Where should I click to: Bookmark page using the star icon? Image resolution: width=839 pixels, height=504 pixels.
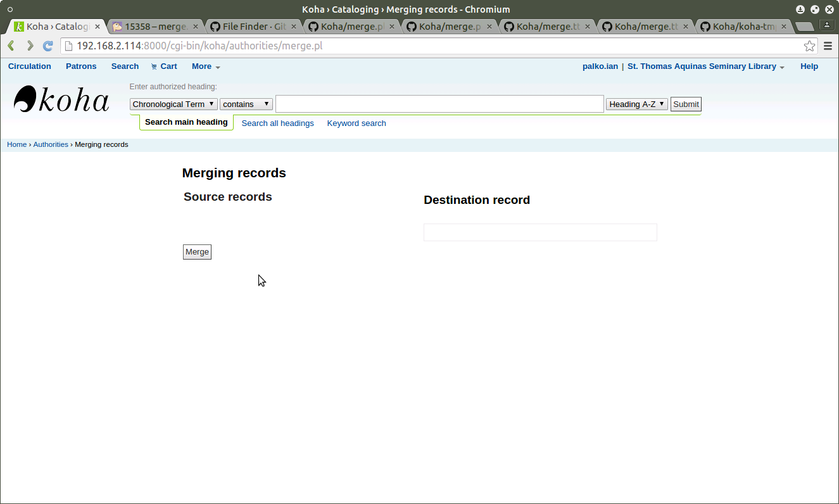(809, 46)
